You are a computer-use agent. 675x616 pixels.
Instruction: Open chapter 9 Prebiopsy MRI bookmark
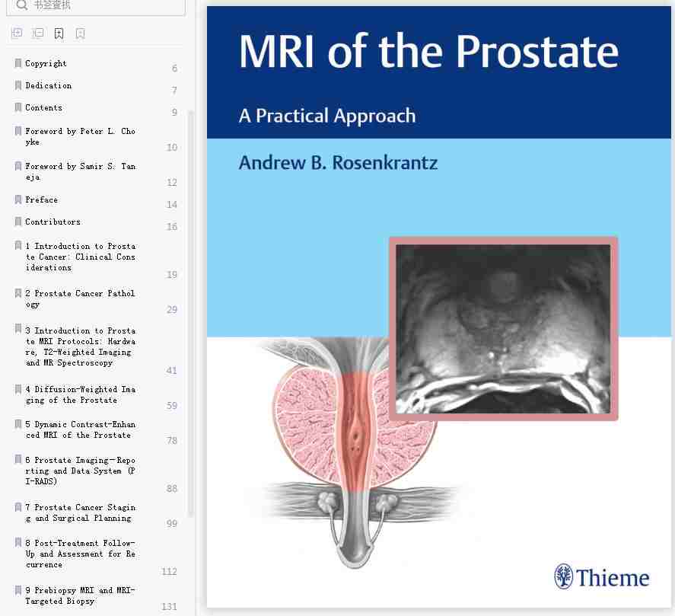coord(80,595)
